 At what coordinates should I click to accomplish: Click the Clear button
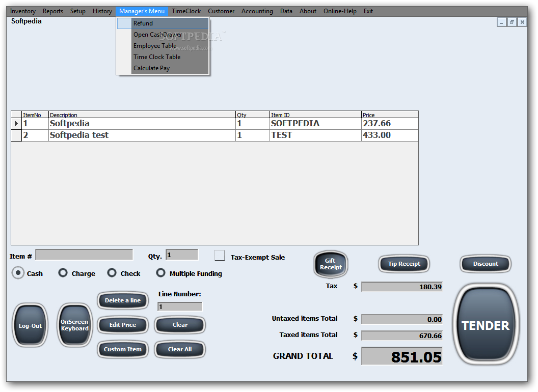(180, 325)
